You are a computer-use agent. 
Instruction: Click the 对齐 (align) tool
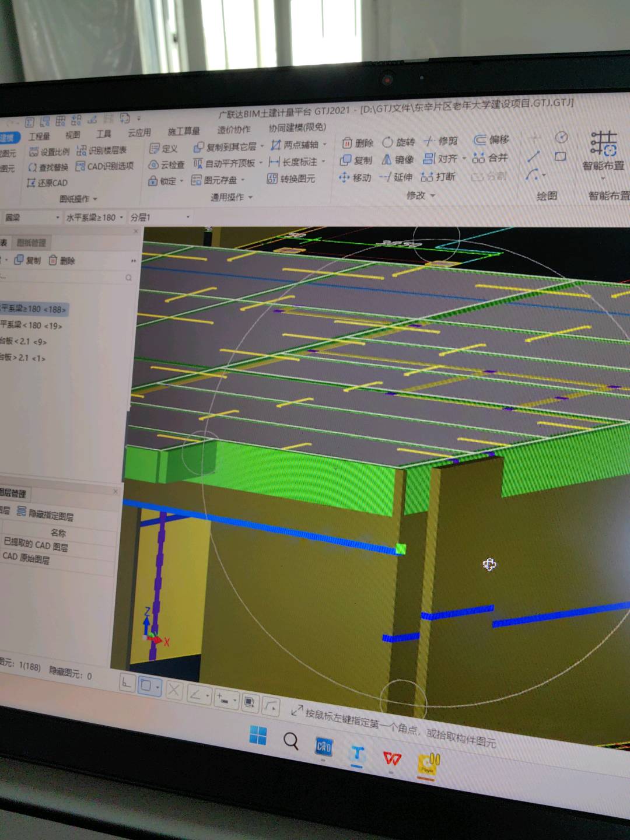point(442,158)
